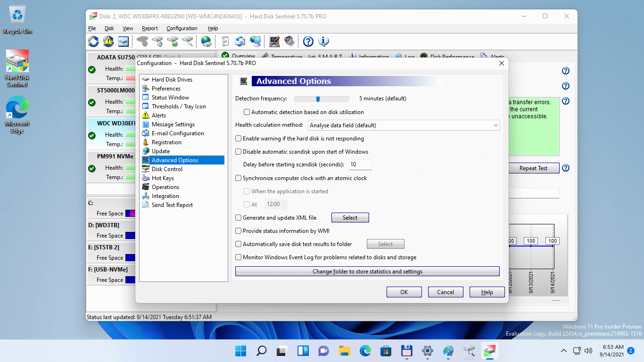
Task: Select ADATA SU750 disk in main window
Action: [x=111, y=68]
